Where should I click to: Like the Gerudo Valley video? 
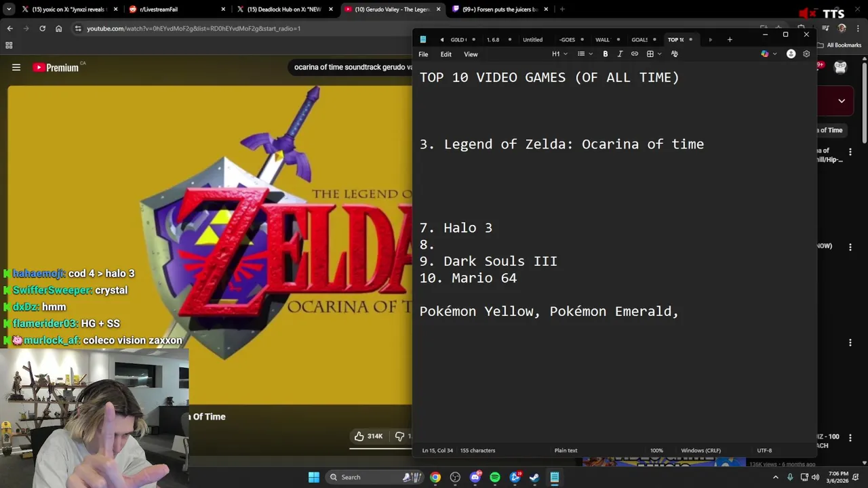[368, 436]
